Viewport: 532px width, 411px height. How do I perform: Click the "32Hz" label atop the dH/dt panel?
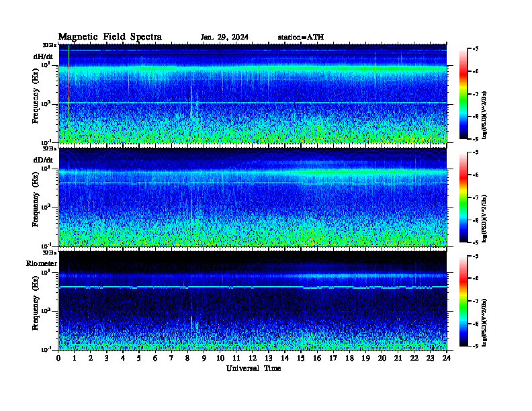point(49,45)
